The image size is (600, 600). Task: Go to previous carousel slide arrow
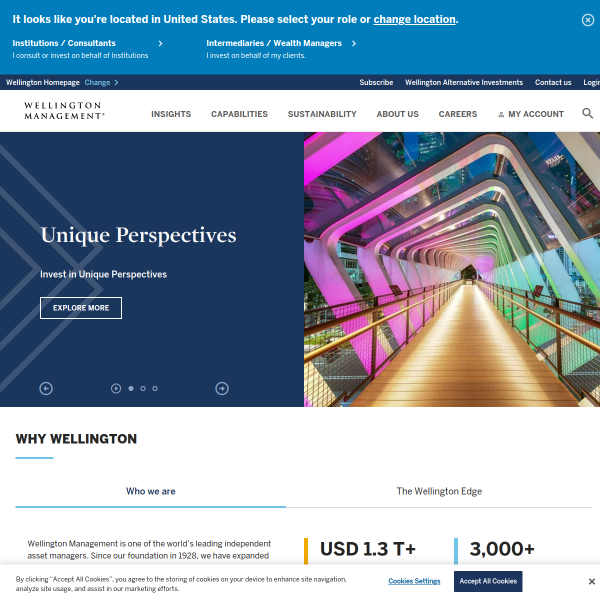point(46,388)
